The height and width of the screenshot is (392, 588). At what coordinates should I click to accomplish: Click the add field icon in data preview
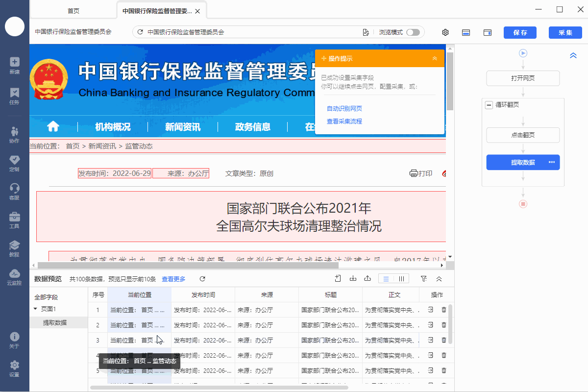(338, 279)
